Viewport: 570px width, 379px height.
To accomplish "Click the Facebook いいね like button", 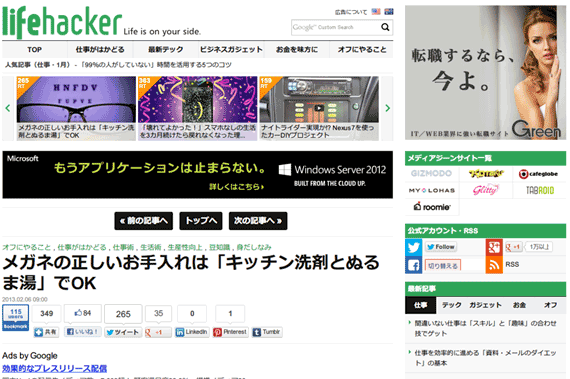I will tap(83, 332).
